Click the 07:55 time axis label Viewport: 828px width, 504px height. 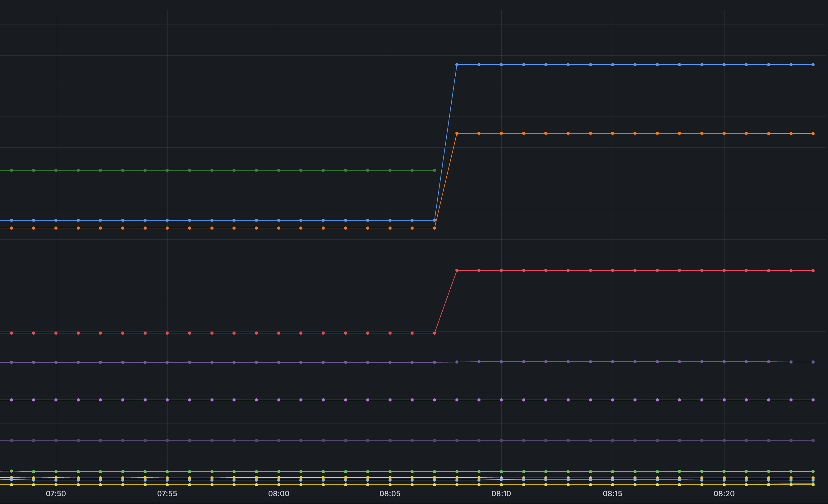pyautogui.click(x=167, y=493)
